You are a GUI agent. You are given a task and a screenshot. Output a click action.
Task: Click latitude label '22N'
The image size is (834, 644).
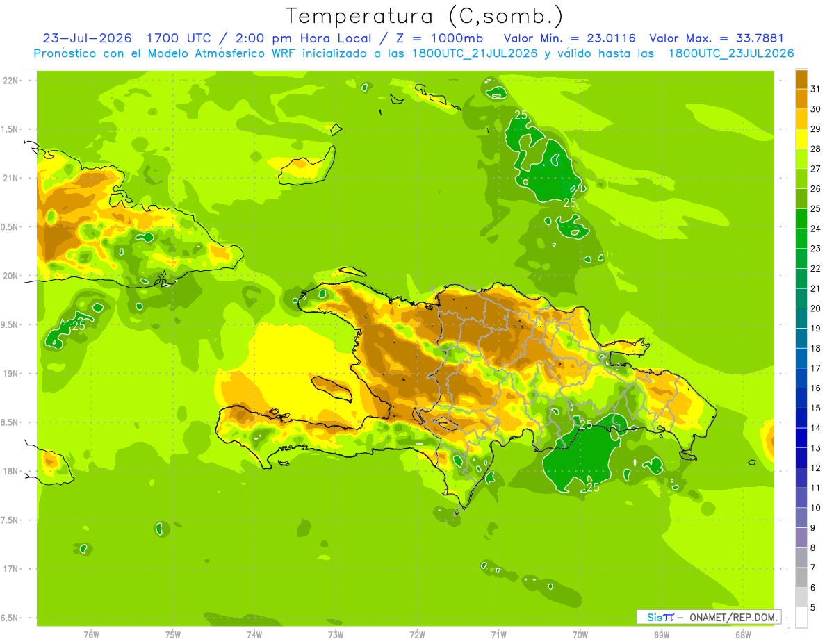click(10, 81)
